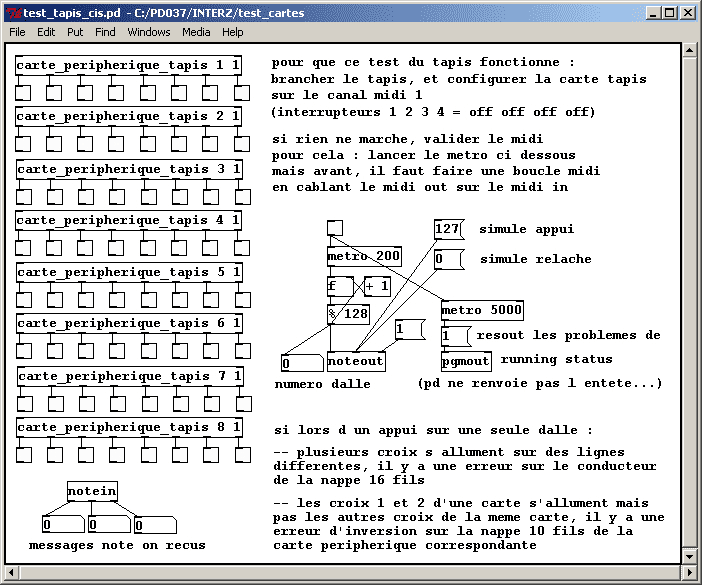The width and height of the screenshot is (702, 585).
Task: Click the Pd icon in title bar
Action: [11, 13]
